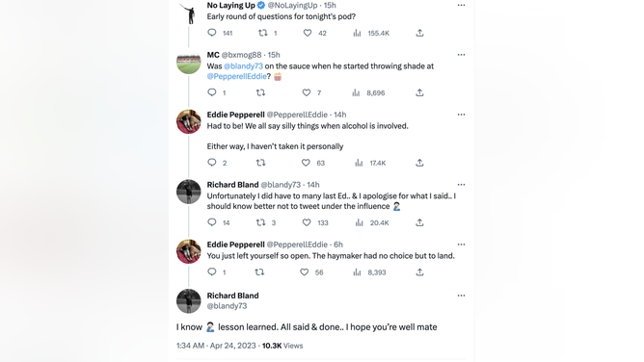
Task: Like MC's tweet about blandy73
Action: [x=307, y=92]
